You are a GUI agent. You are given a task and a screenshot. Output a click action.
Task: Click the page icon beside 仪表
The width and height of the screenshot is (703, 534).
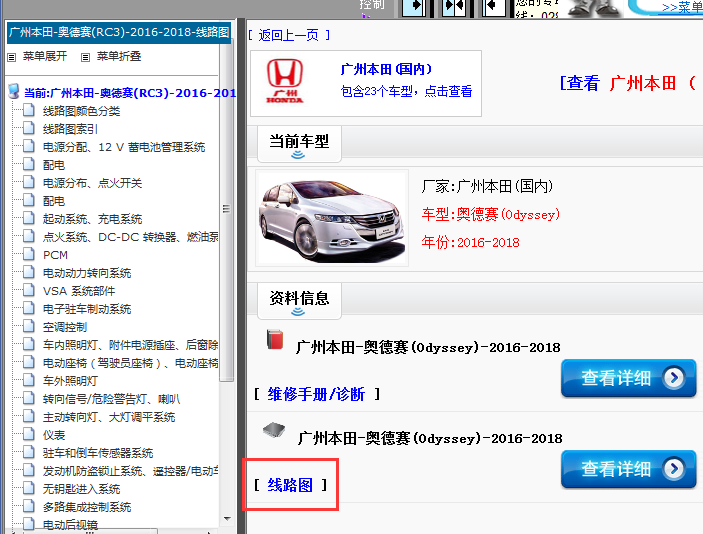[29, 434]
